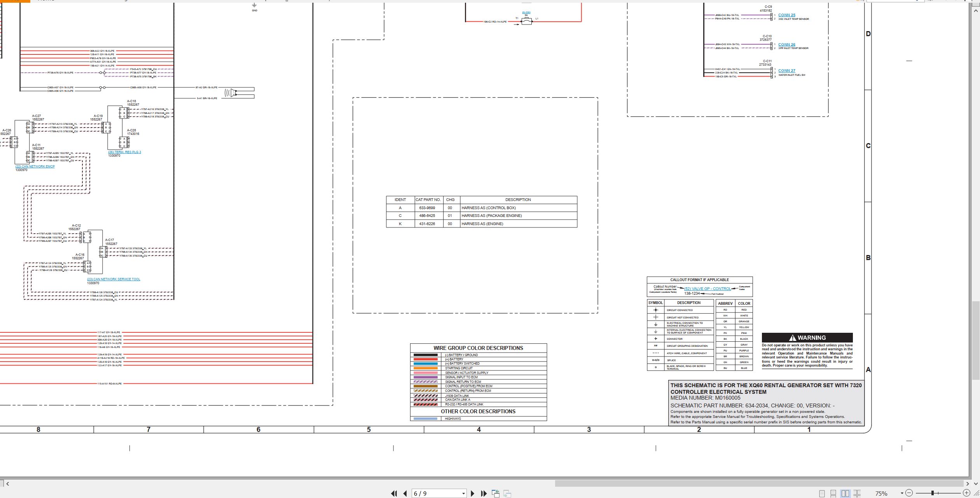The image size is (980, 498).
Task: Click the WIRE GROUP COLOR DESCRIPTIONS heading
Action: [x=478, y=348]
